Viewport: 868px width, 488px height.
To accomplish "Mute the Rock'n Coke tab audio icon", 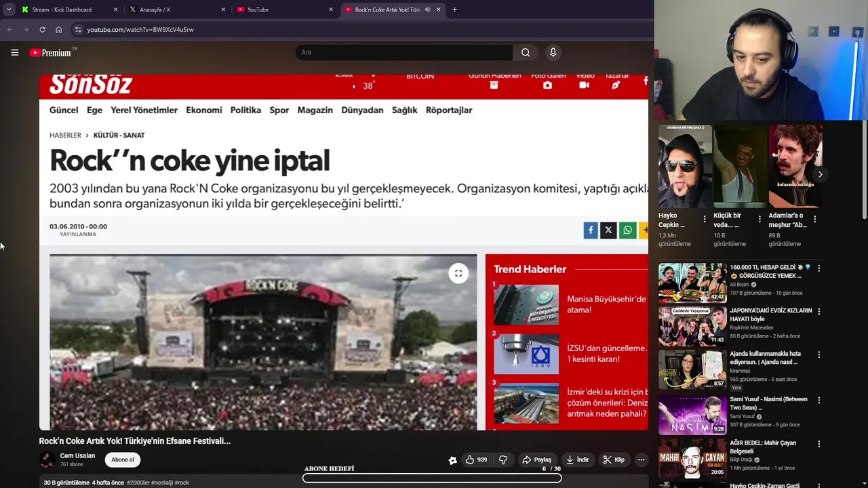I will point(427,9).
